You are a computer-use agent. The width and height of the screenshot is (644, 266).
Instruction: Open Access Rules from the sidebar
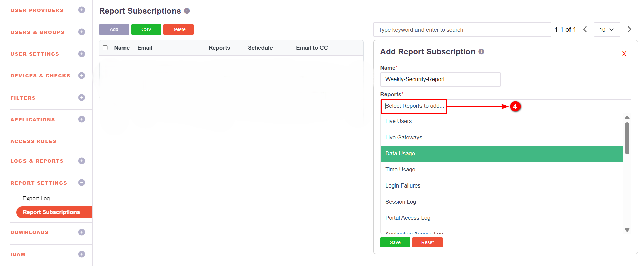[x=33, y=141]
